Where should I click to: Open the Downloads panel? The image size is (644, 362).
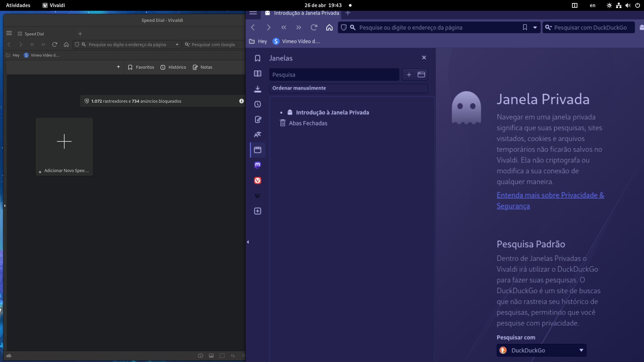click(257, 89)
